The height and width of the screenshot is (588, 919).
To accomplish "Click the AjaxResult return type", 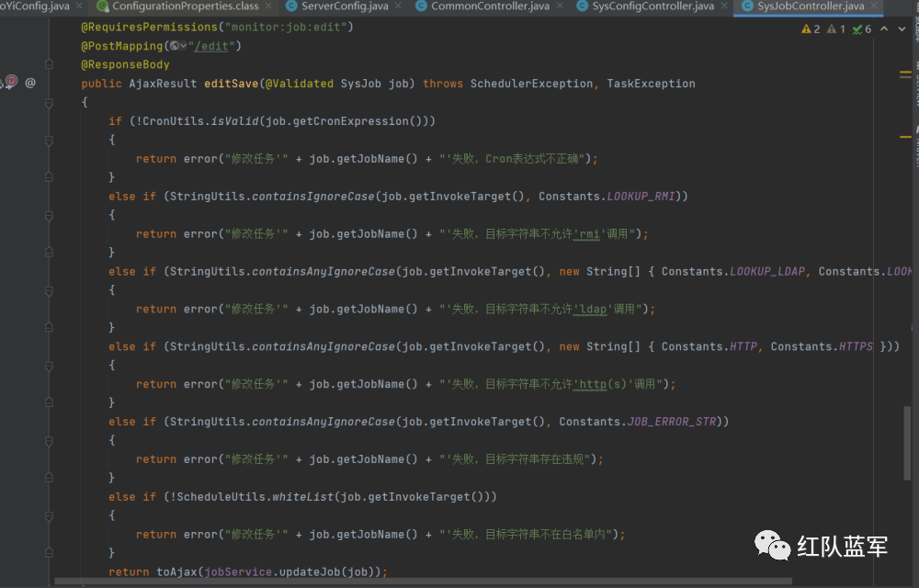I will pyautogui.click(x=163, y=84).
